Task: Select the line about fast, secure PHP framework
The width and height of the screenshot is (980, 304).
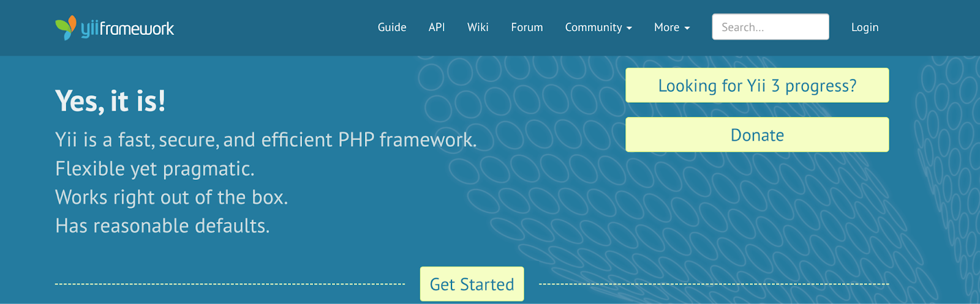Action: [266, 140]
